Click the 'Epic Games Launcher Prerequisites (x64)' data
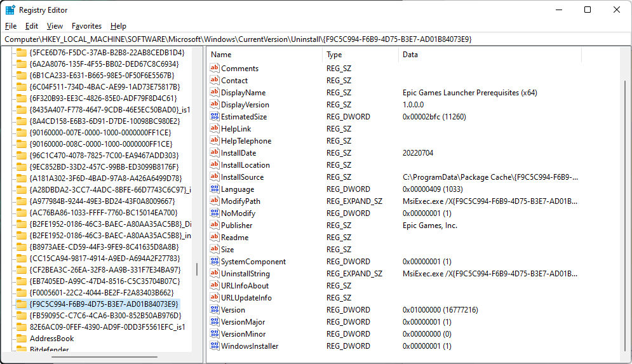The width and height of the screenshot is (632, 364). 469,92
